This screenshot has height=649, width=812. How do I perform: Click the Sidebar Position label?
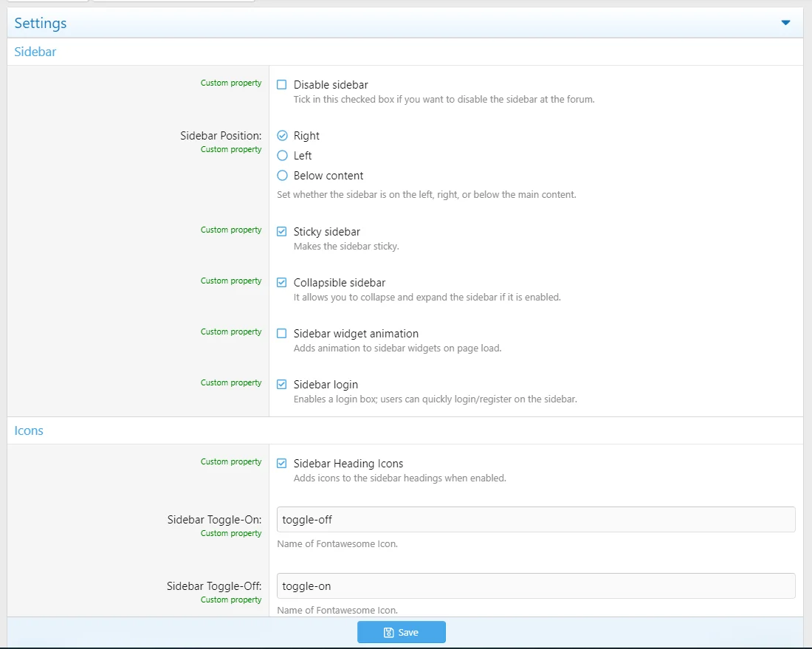coord(221,136)
